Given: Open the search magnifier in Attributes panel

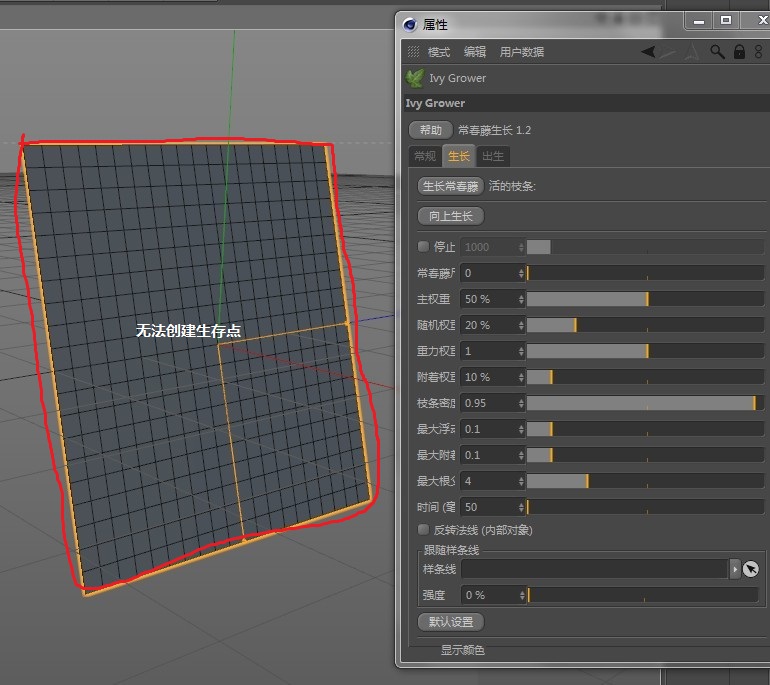Looking at the screenshot, I should (717, 52).
